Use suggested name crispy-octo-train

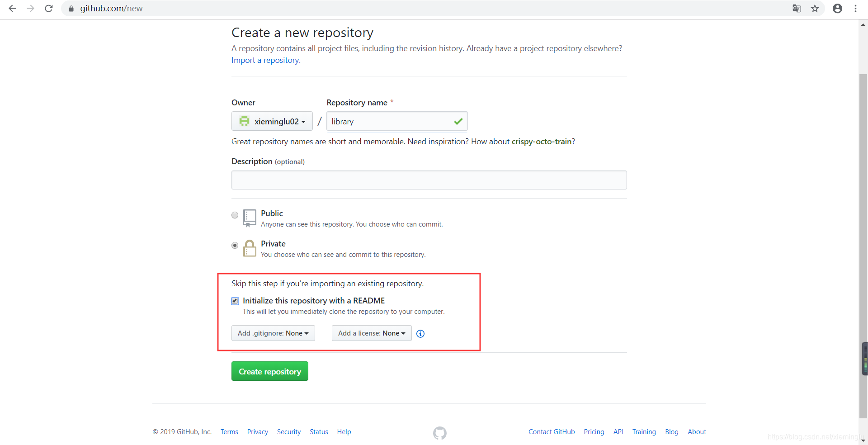(x=542, y=142)
